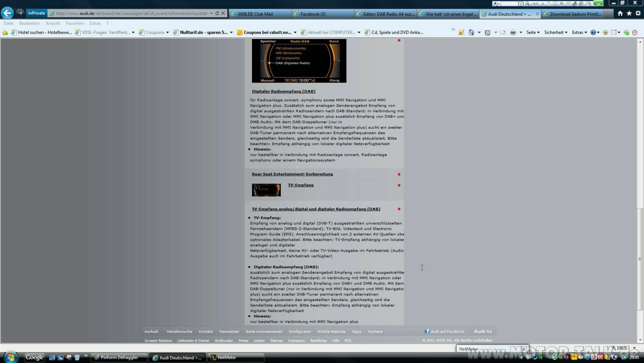Toggle red dot beside TV-Empfang analog/digital heading

(399, 209)
